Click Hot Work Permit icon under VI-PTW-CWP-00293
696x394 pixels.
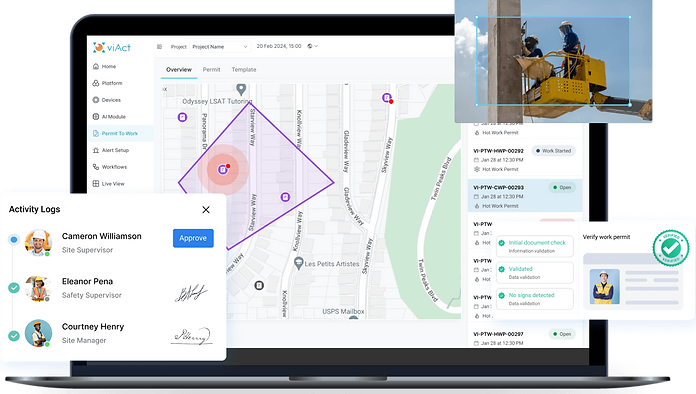coord(477,206)
